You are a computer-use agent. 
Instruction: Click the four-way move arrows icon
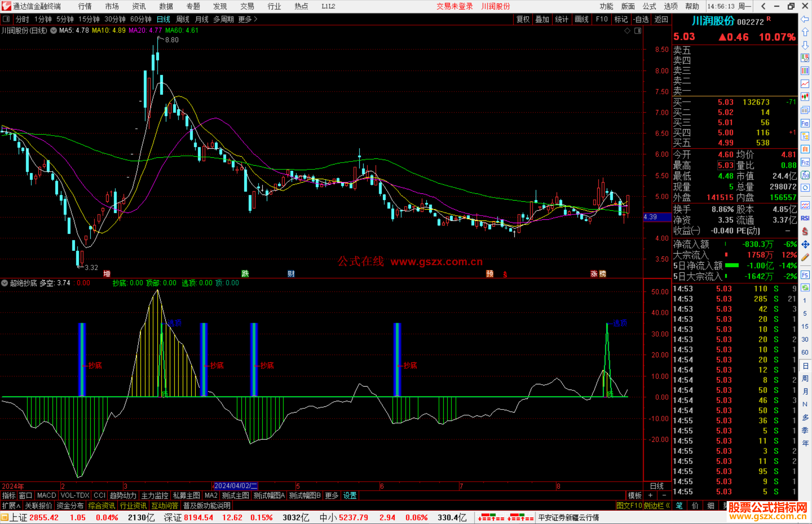tap(805, 245)
